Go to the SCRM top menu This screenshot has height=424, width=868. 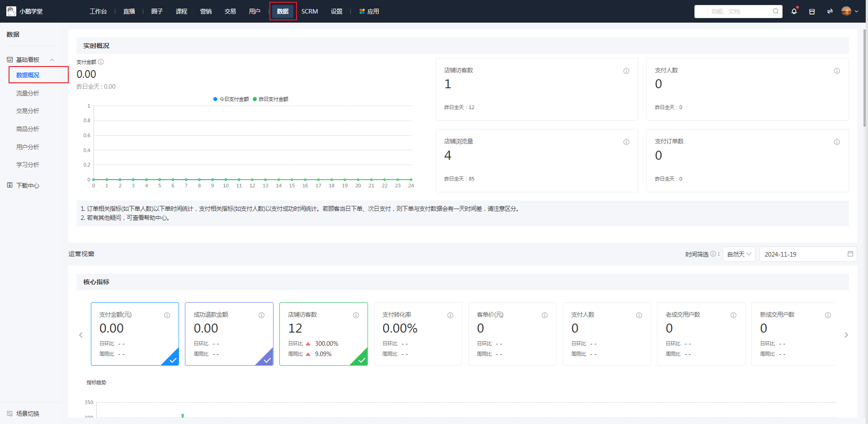click(310, 11)
